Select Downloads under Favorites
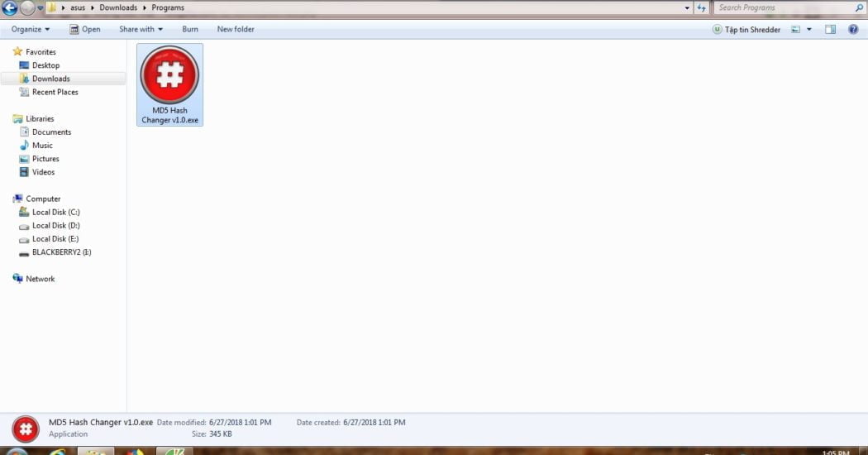 click(51, 79)
